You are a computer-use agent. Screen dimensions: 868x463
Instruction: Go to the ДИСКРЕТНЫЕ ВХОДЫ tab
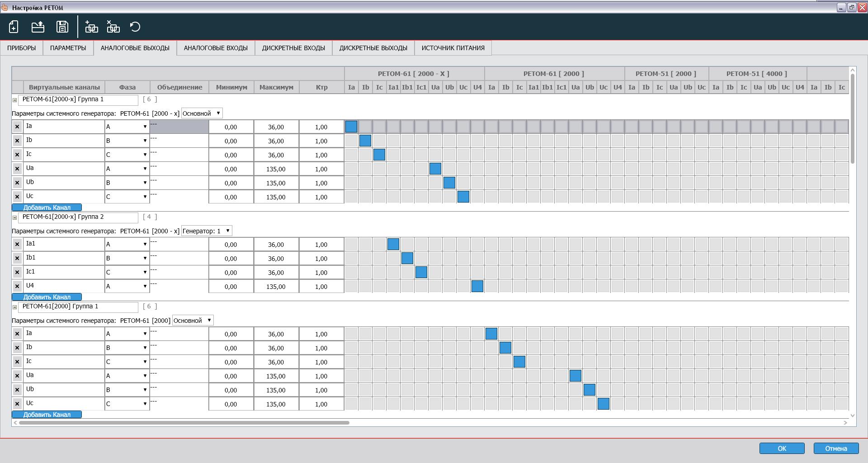(293, 48)
